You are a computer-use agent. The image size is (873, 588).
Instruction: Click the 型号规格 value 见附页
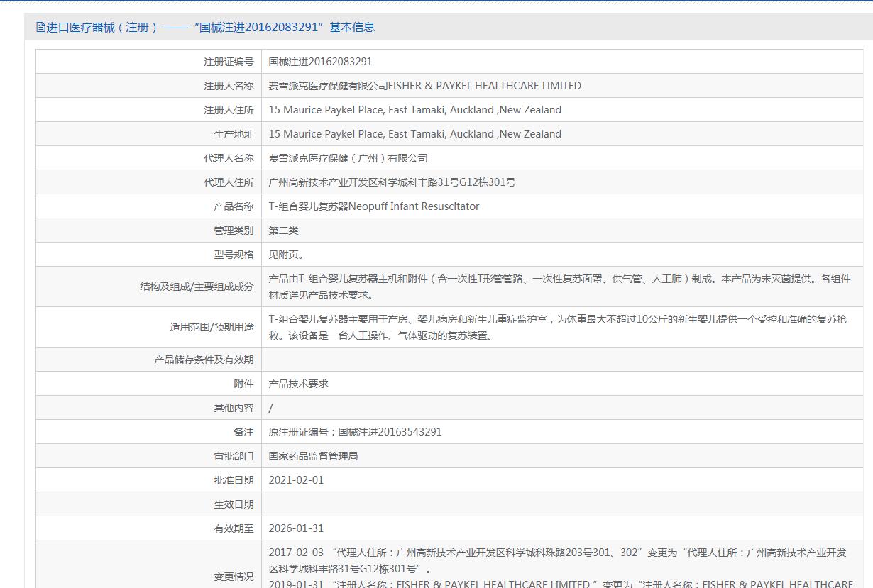[286, 255]
